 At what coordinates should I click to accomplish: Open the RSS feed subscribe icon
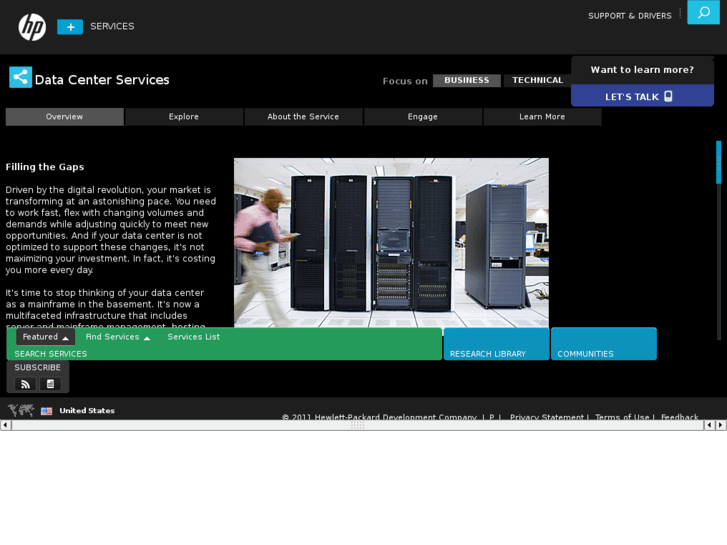coord(26,384)
